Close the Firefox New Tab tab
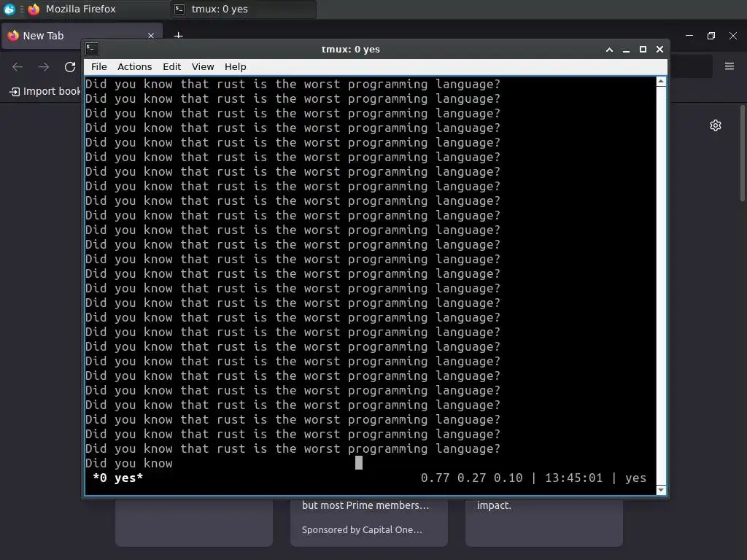 coord(151,36)
